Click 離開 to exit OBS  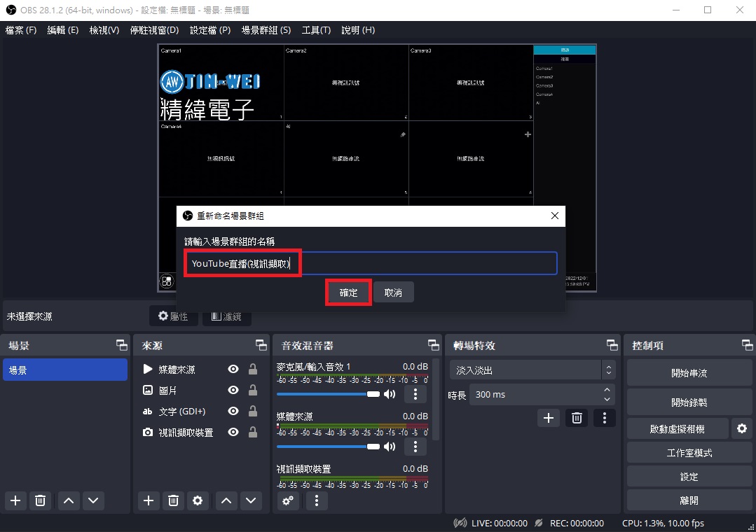[x=689, y=500]
